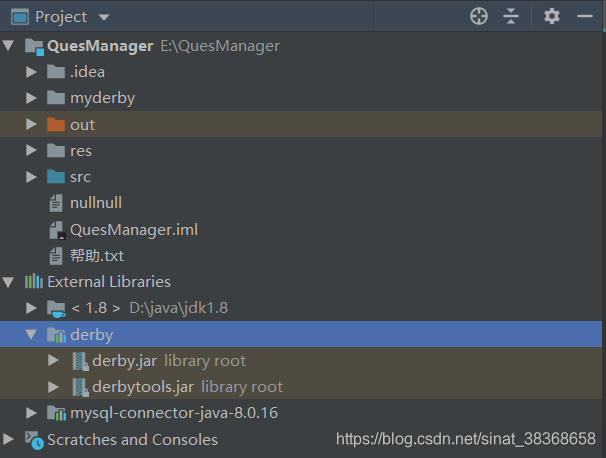
Task: Select the QuesManager.iml file
Action: [134, 230]
